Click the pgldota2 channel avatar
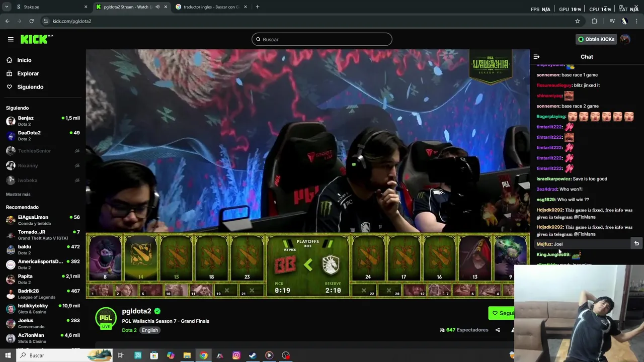The image size is (644, 362). [106, 318]
